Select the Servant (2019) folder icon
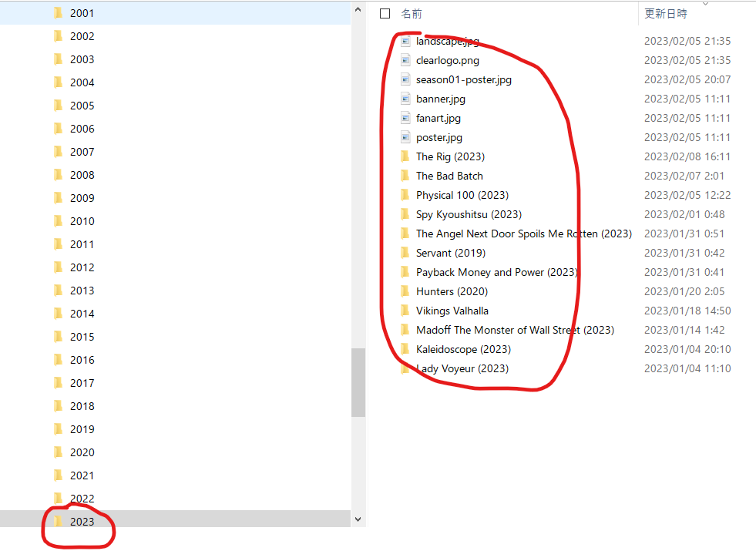756x551 pixels. tap(405, 253)
